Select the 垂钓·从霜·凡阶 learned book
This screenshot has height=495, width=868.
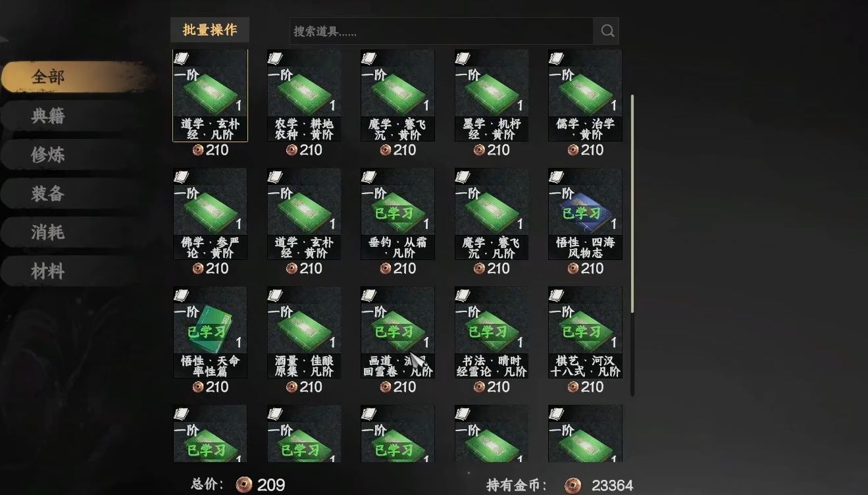(397, 214)
